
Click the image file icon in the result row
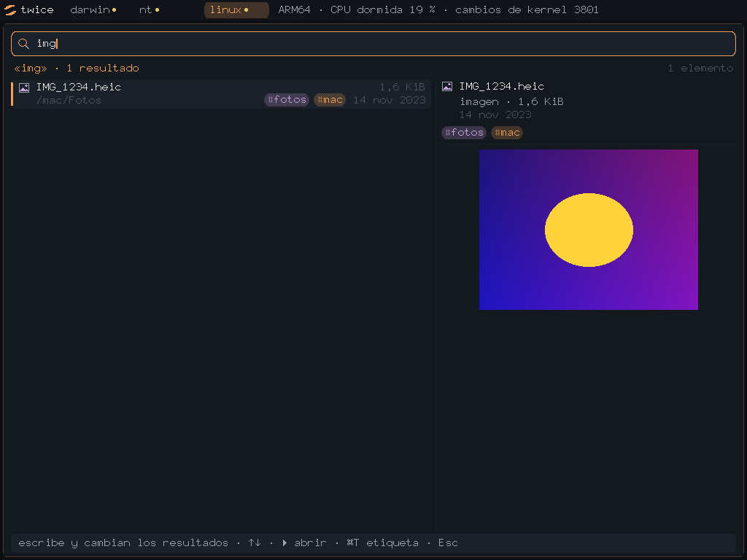[24, 87]
